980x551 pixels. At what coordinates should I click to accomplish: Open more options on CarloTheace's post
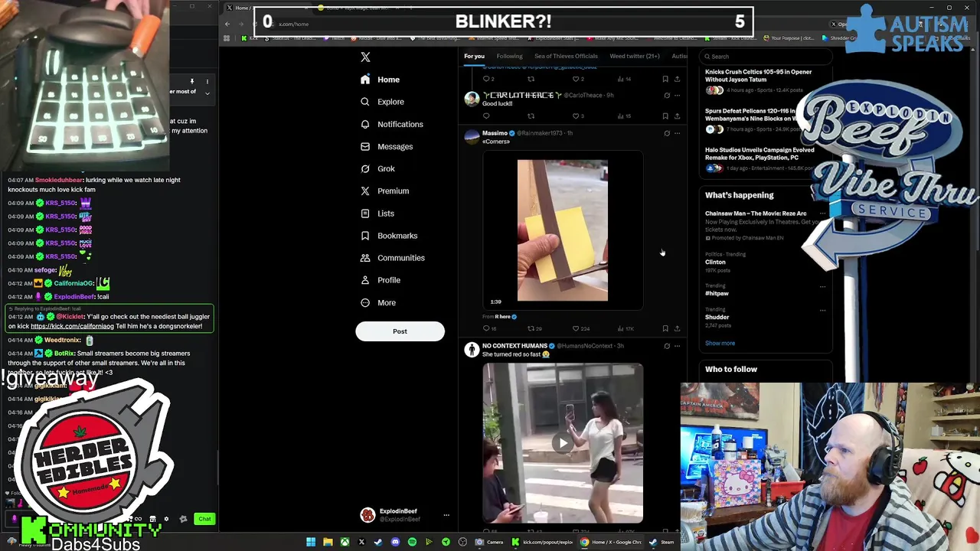pos(677,96)
